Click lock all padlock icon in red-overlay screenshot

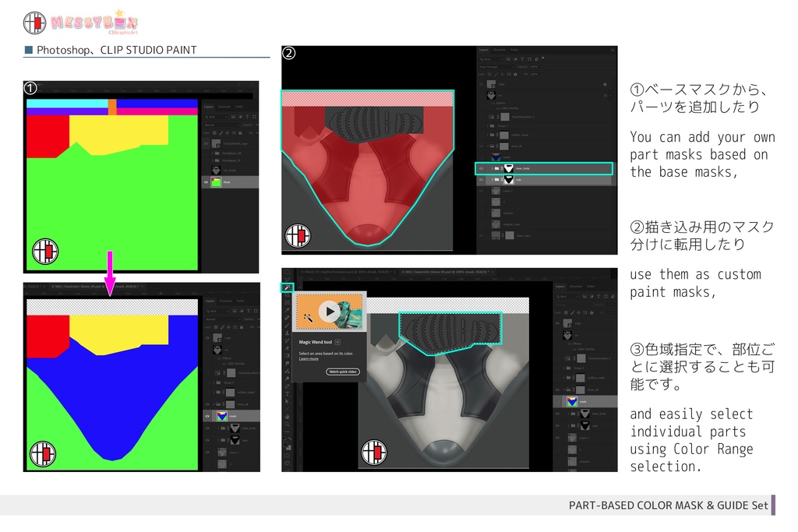point(515,74)
